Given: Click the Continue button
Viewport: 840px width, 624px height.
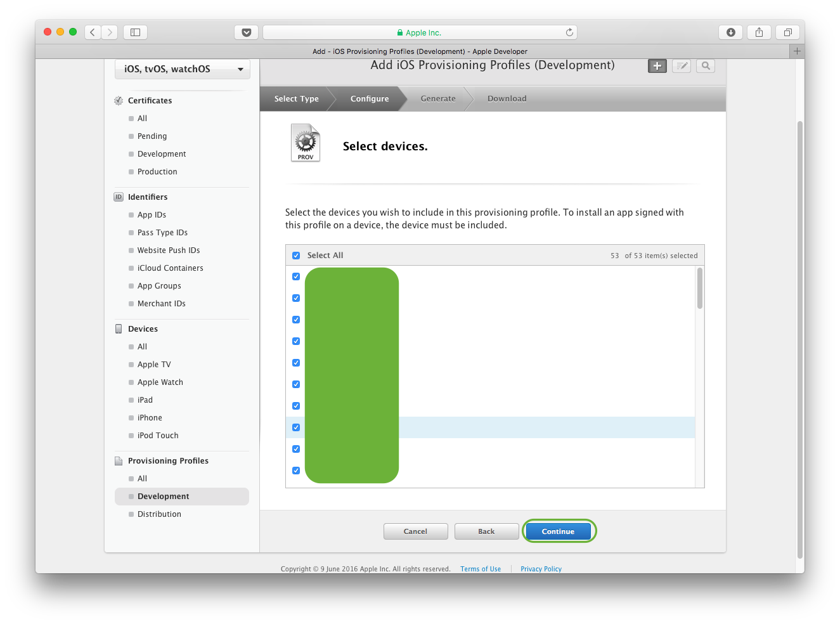Looking at the screenshot, I should pyautogui.click(x=558, y=531).
